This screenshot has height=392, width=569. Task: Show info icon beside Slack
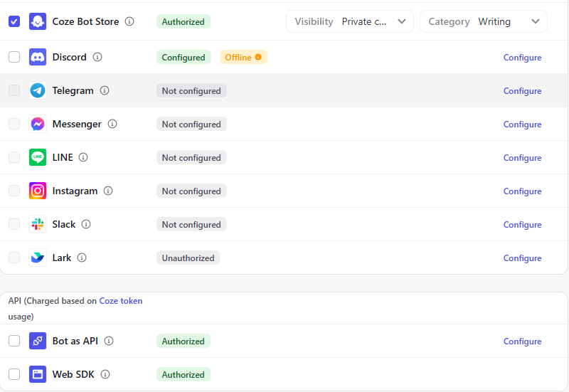click(86, 224)
